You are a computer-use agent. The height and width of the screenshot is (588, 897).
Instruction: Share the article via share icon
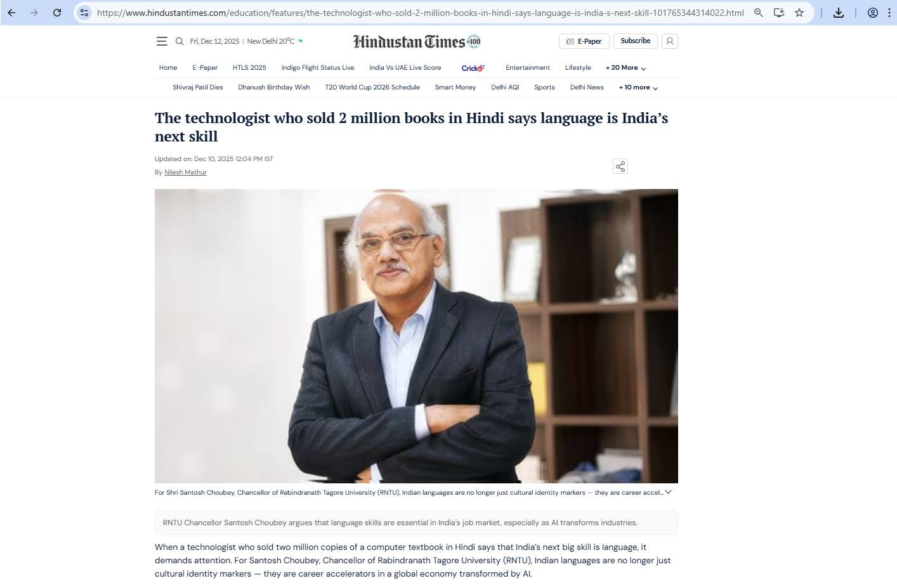pos(620,166)
